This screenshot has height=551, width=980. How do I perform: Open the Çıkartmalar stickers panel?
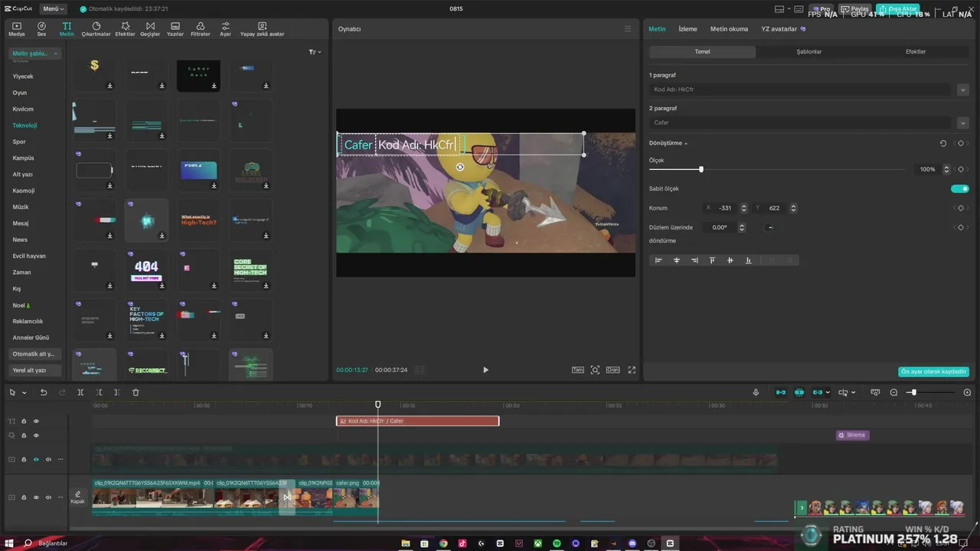96,29
